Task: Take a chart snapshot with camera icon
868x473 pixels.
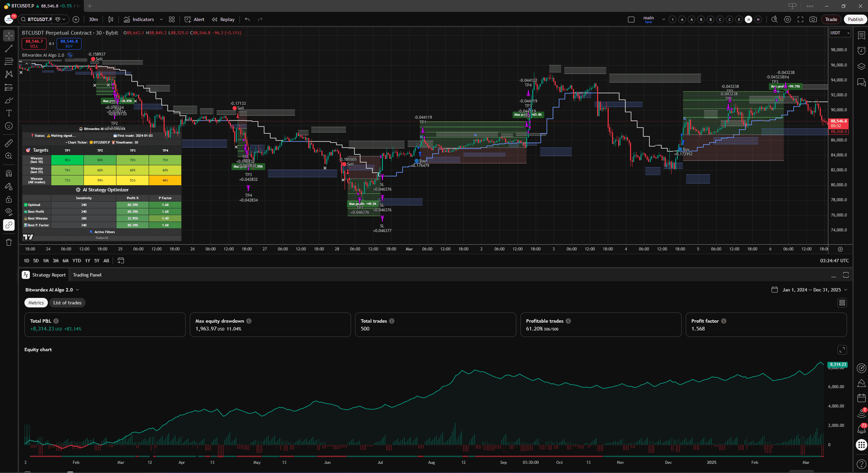Action: coord(813,19)
